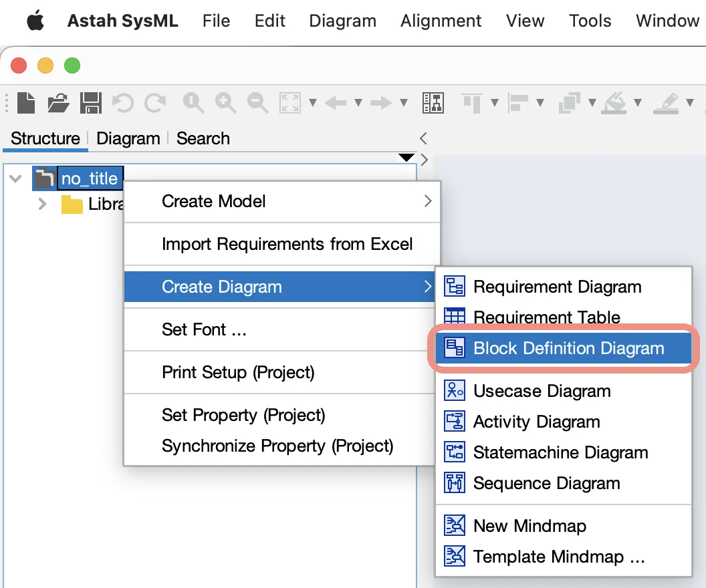Open the dropdown arrow beside the back navigation arrow
The height and width of the screenshot is (588, 706).
pyautogui.click(x=358, y=103)
